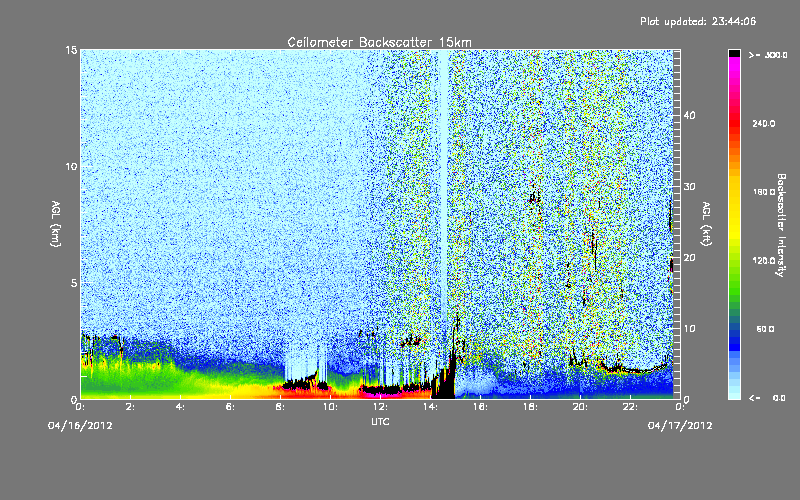Screen dimensions: 800x500
Task: Click the '14:' hour tick on the time axis
Action: pos(430,407)
